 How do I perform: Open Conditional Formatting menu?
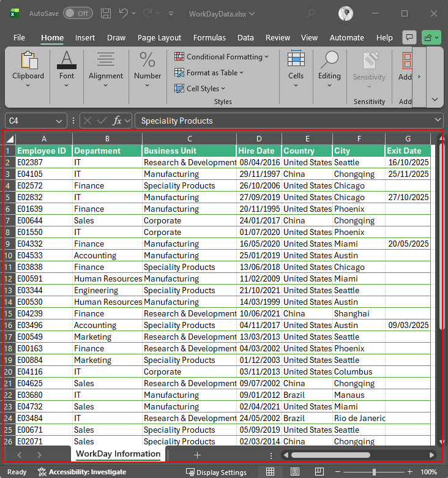click(222, 57)
